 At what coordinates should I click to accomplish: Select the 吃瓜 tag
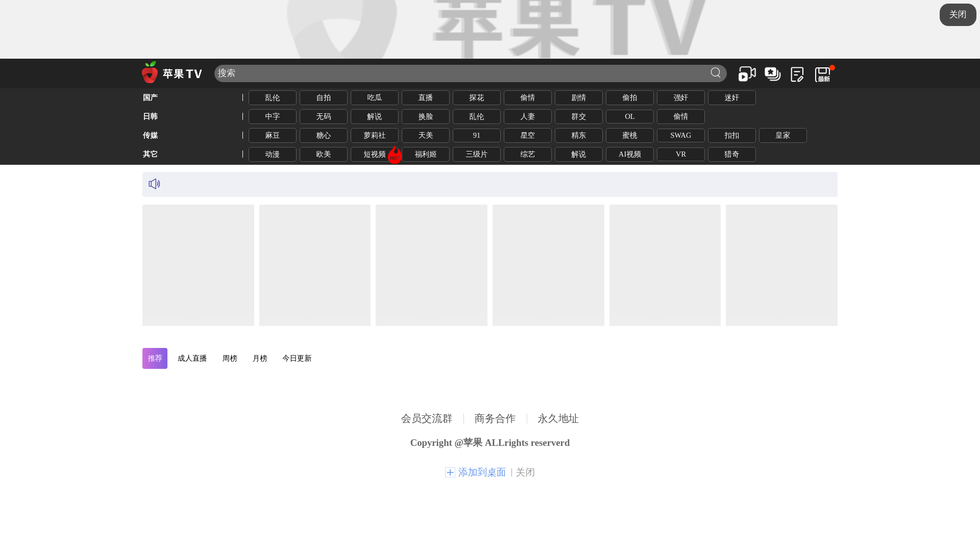click(x=375, y=98)
